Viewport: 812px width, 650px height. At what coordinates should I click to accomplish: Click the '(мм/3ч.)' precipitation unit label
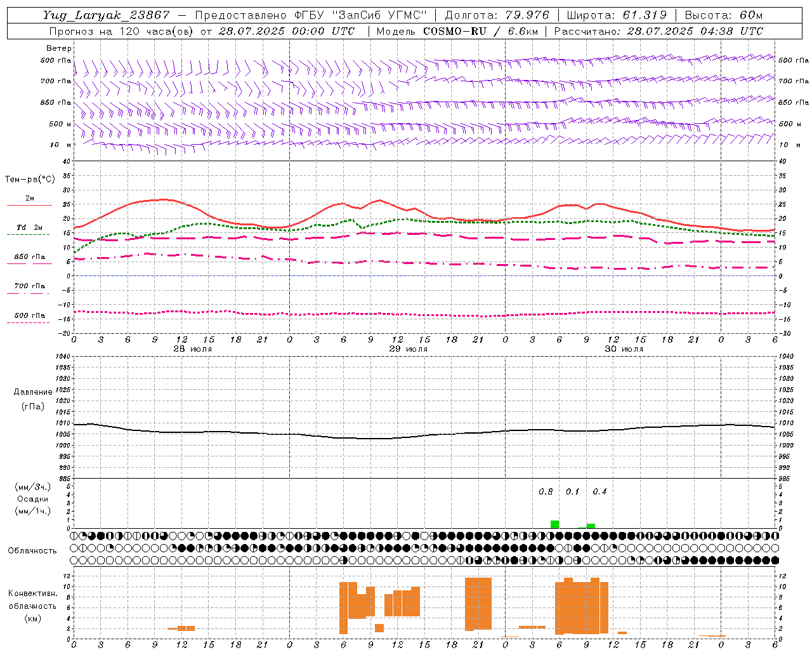tap(33, 487)
